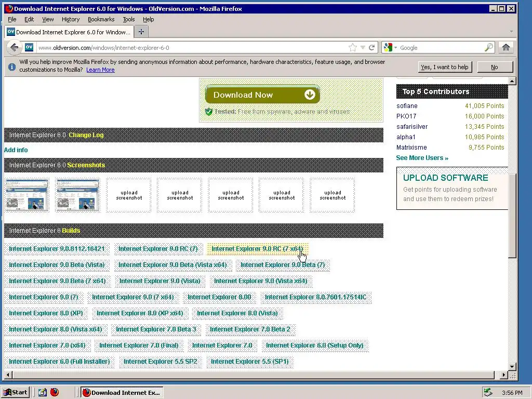Open the Learn More link

pyautogui.click(x=100, y=70)
